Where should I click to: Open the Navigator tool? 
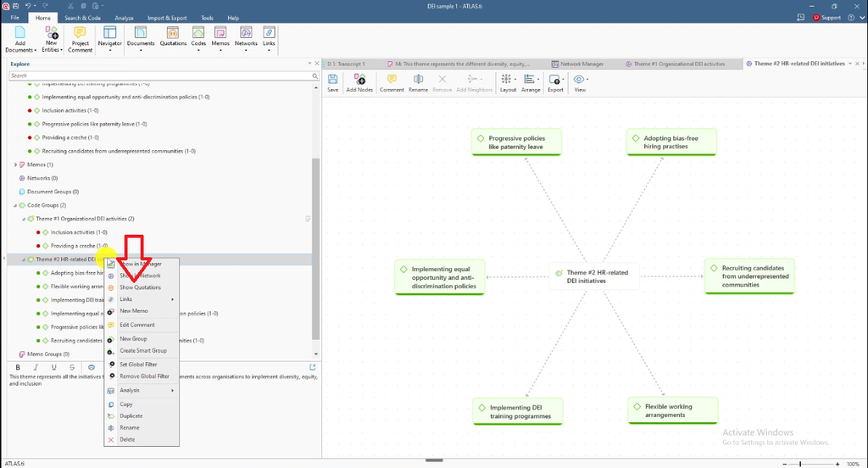(x=109, y=39)
